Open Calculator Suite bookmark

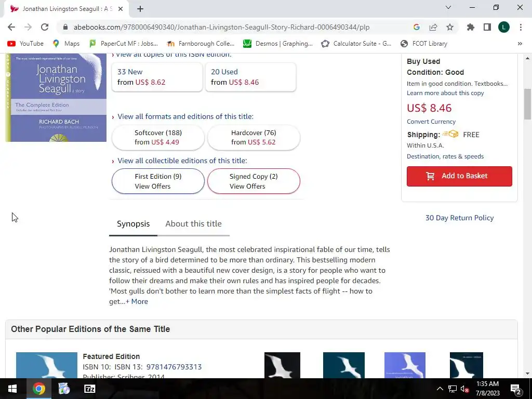[x=356, y=44]
